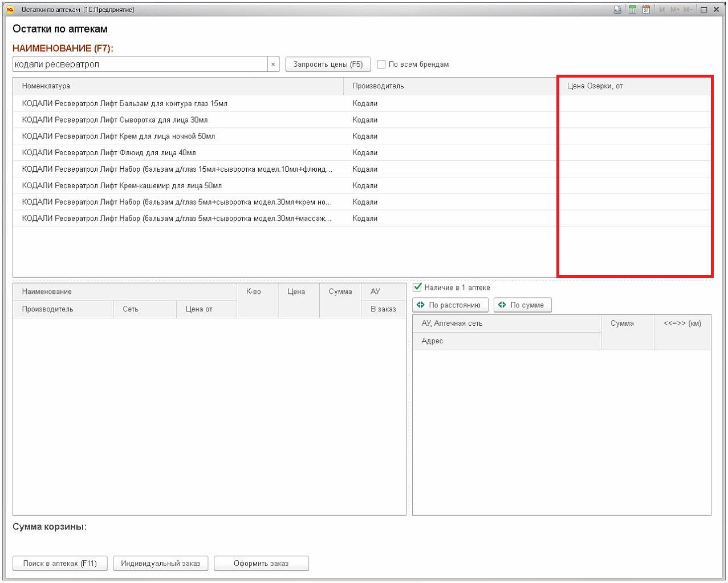
Task: Open the calendar icon showing 31
Action: [x=646, y=10]
